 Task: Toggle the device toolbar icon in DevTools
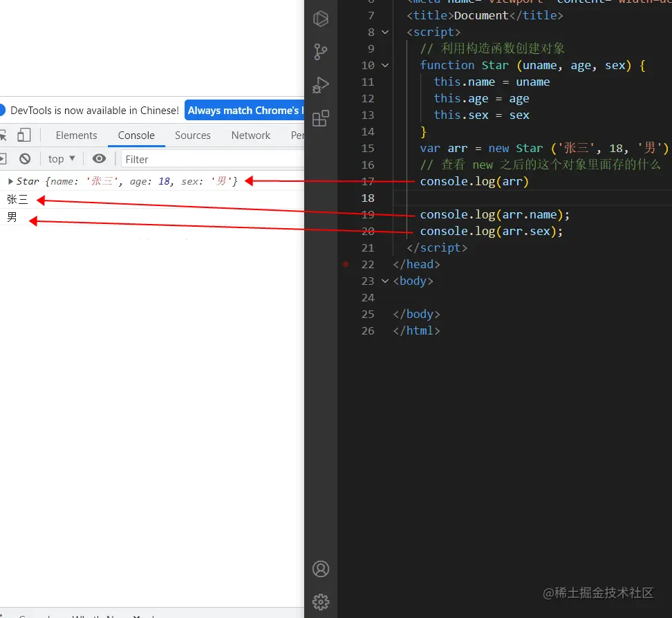click(24, 135)
